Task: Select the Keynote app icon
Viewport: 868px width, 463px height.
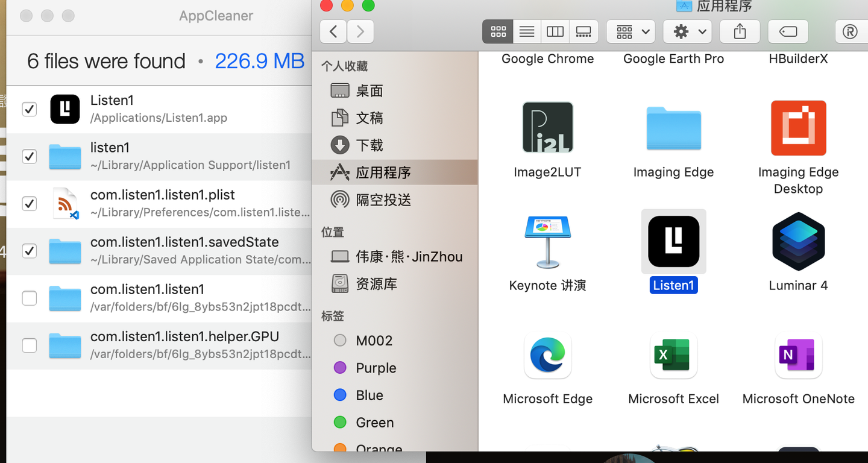Action: (x=547, y=242)
